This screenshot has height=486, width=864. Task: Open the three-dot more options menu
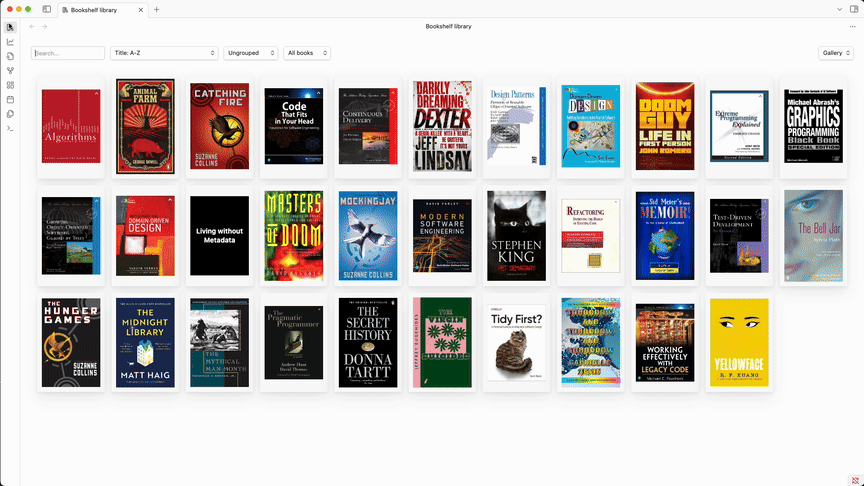point(852,26)
